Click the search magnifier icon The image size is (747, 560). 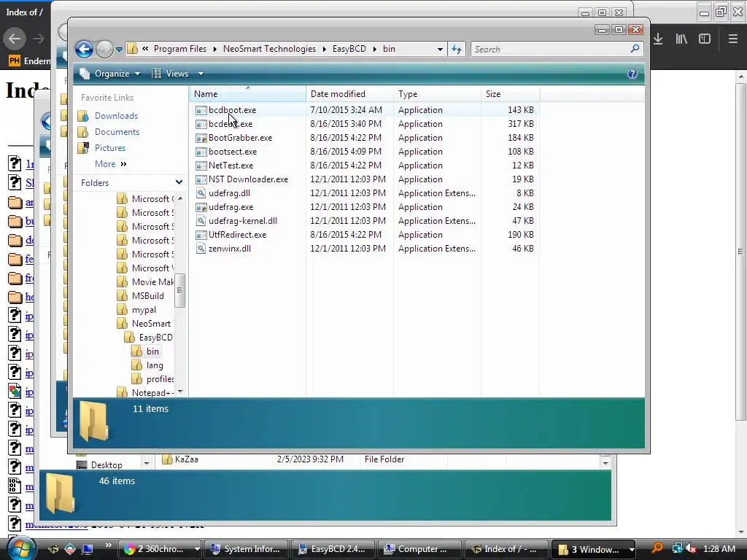click(635, 49)
